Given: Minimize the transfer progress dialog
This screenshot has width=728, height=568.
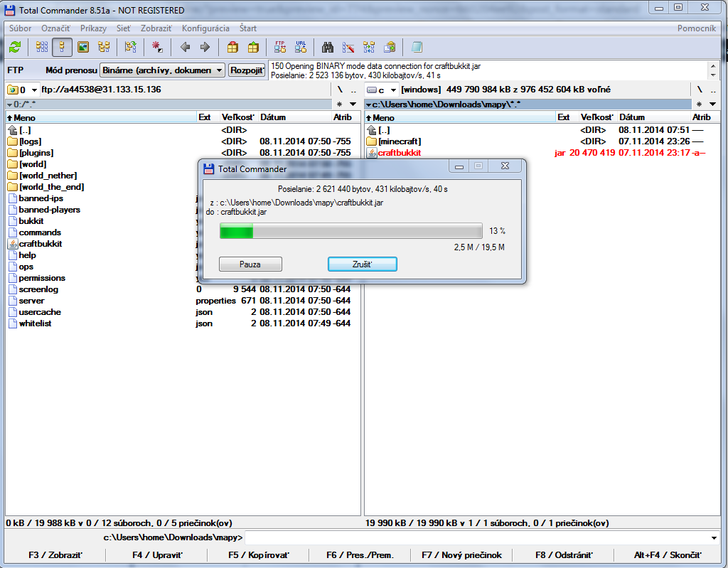Looking at the screenshot, I should point(459,166).
